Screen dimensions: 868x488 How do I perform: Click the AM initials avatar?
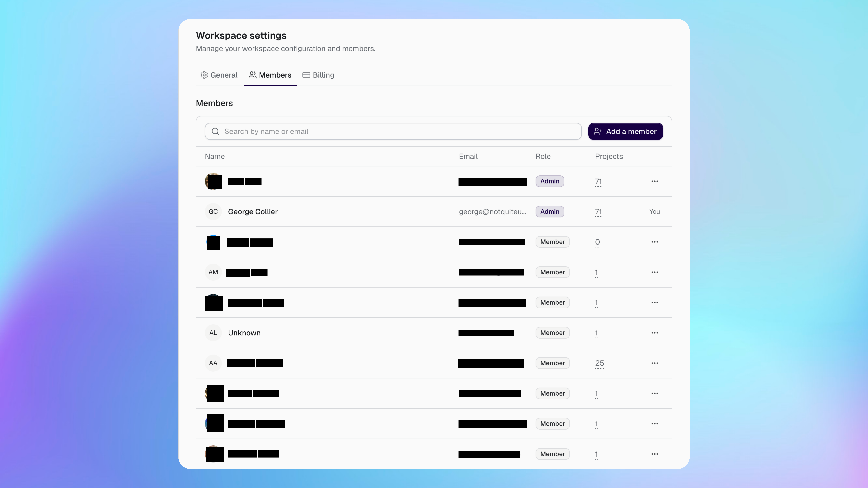click(213, 272)
